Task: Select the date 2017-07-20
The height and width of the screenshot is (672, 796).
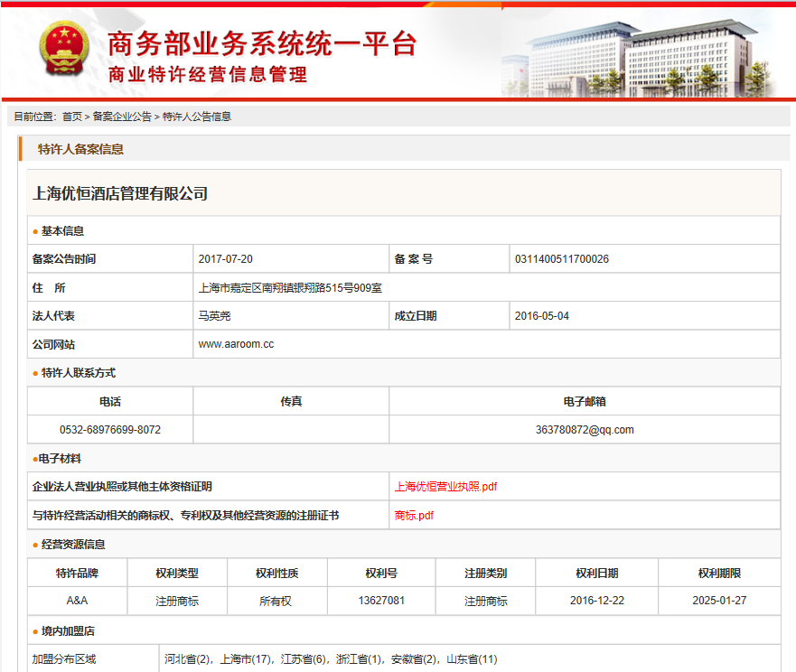Action: (225, 259)
